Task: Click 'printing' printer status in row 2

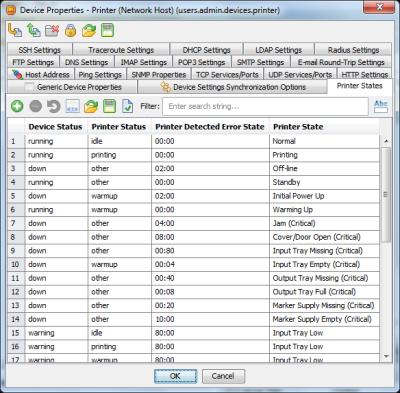Action: click(119, 155)
